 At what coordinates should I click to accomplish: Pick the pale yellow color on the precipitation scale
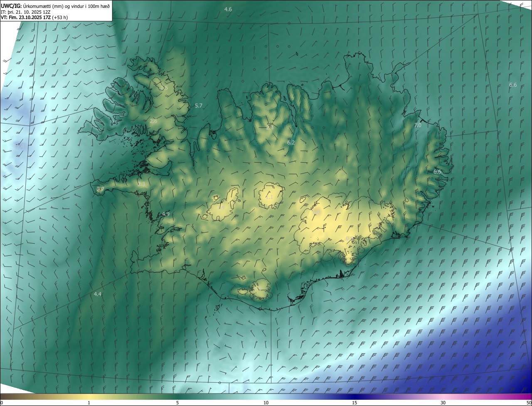click(89, 397)
